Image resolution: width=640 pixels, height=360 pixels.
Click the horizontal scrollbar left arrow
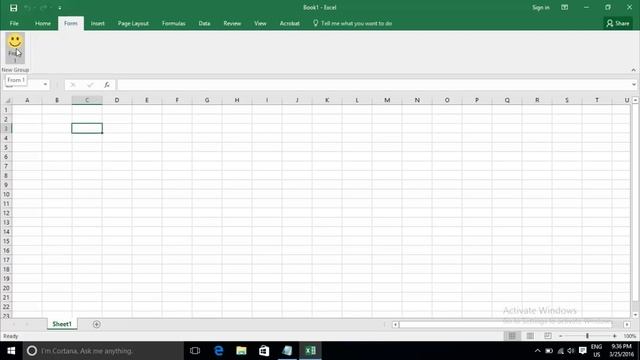[395, 324]
